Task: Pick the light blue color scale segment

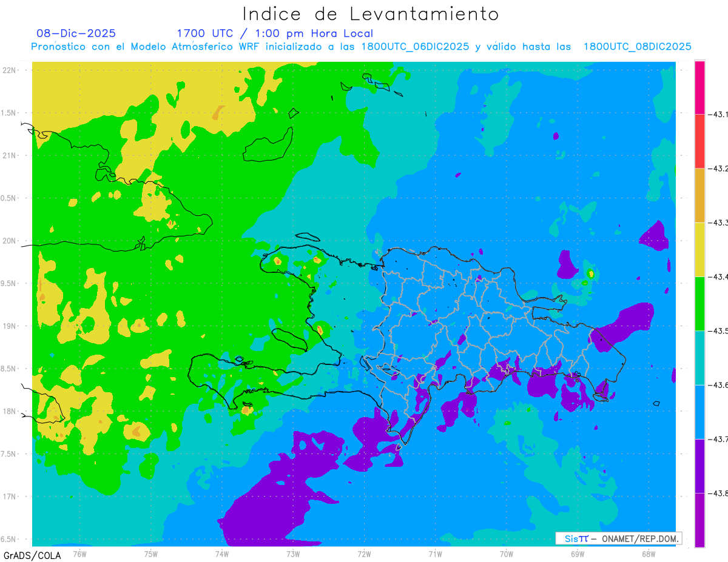Action: tap(699, 412)
